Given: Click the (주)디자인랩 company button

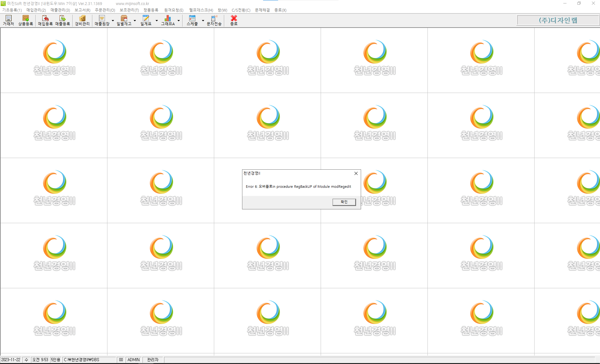Looking at the screenshot, I should [558, 20].
